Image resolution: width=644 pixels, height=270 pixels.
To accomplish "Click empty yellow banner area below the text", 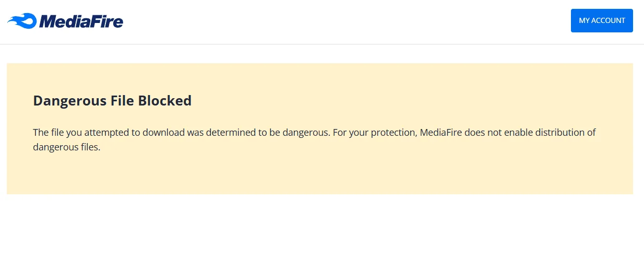I will tap(319, 175).
